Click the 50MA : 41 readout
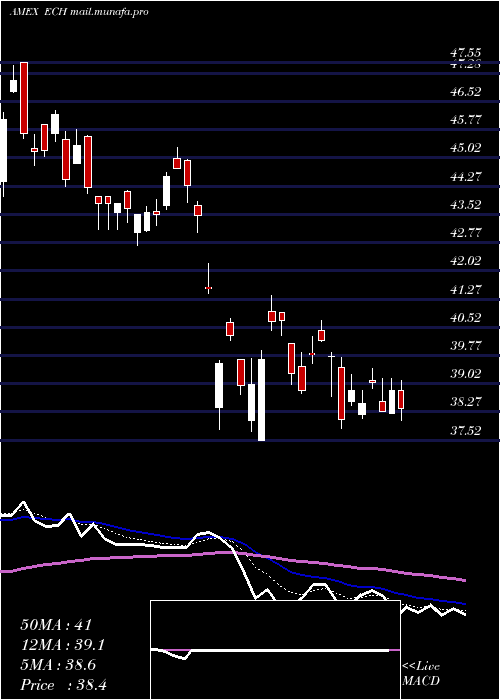 point(56,625)
